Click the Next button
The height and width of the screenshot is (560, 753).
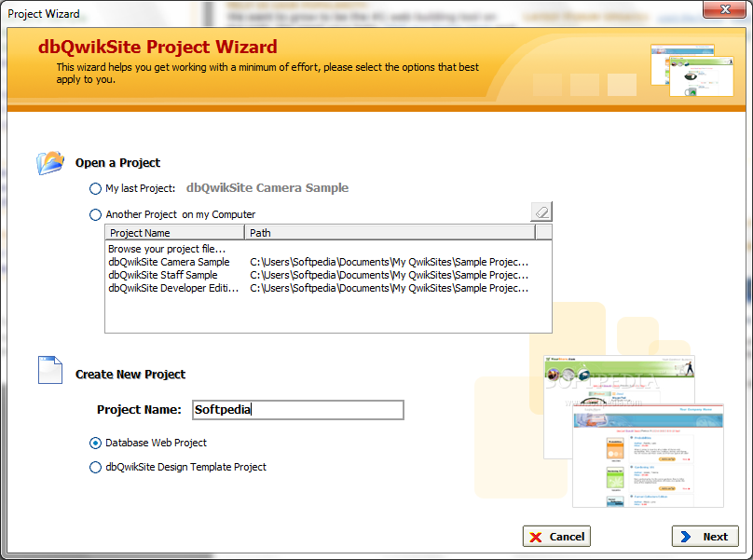coord(705,537)
